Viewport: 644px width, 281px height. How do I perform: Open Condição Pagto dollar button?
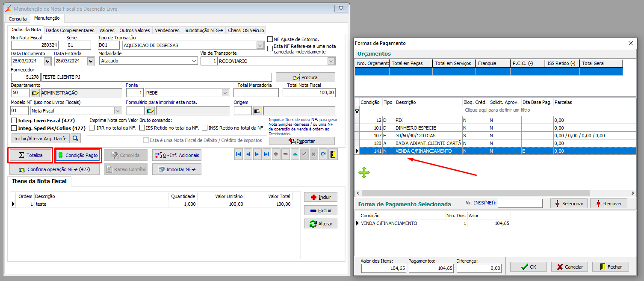click(78, 155)
